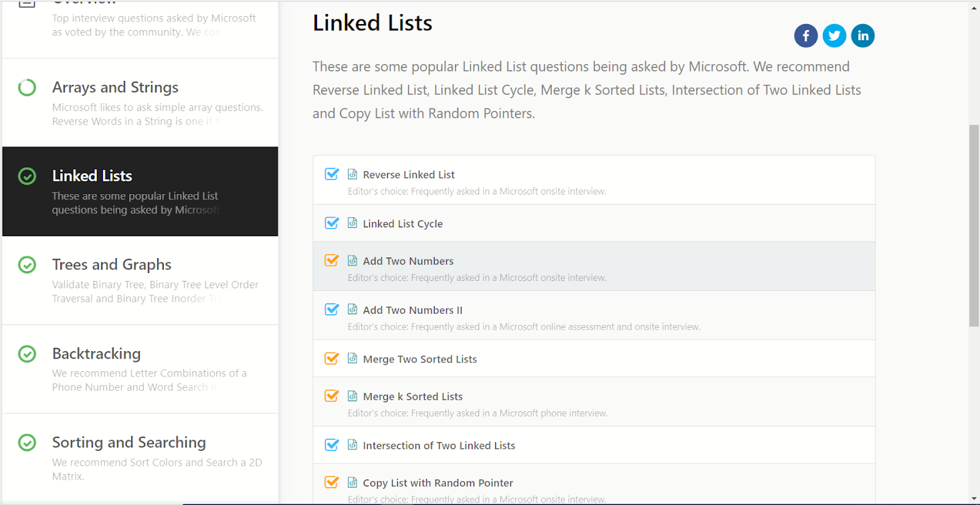Screen dimensions: 980x505
Task: Toggle the checkbox for Copy List with Random Pointer
Action: pos(331,482)
